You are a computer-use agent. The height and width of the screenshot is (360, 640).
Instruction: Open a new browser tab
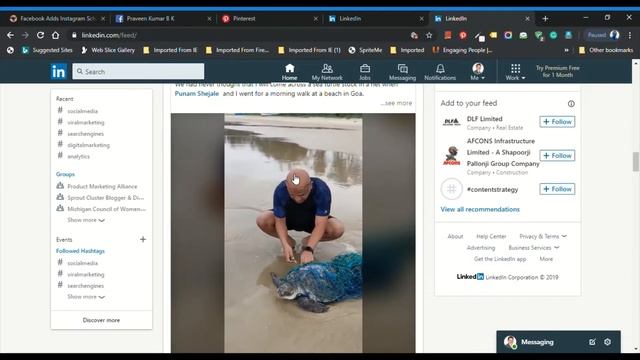click(x=545, y=18)
